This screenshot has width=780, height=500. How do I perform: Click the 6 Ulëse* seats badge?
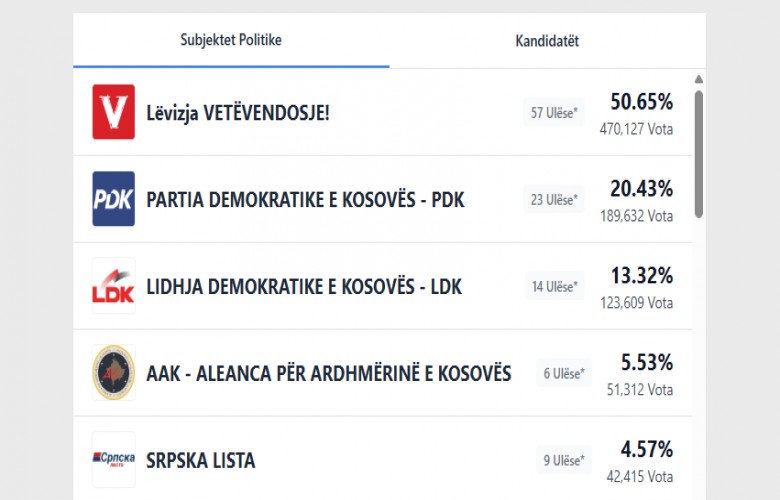click(564, 374)
